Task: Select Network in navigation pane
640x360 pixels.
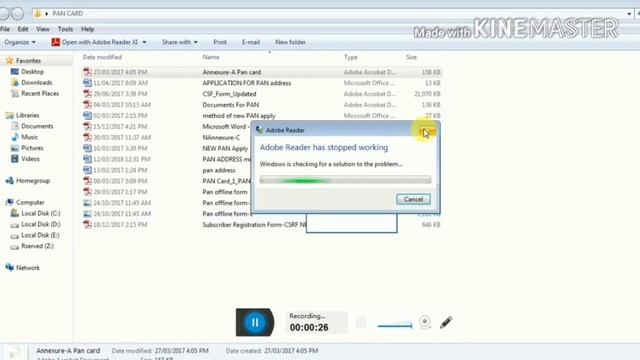Action: point(28,268)
